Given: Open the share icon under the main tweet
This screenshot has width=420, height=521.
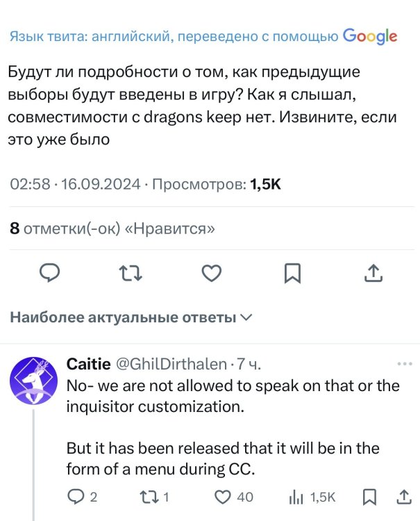Looking at the screenshot, I should click(373, 273).
